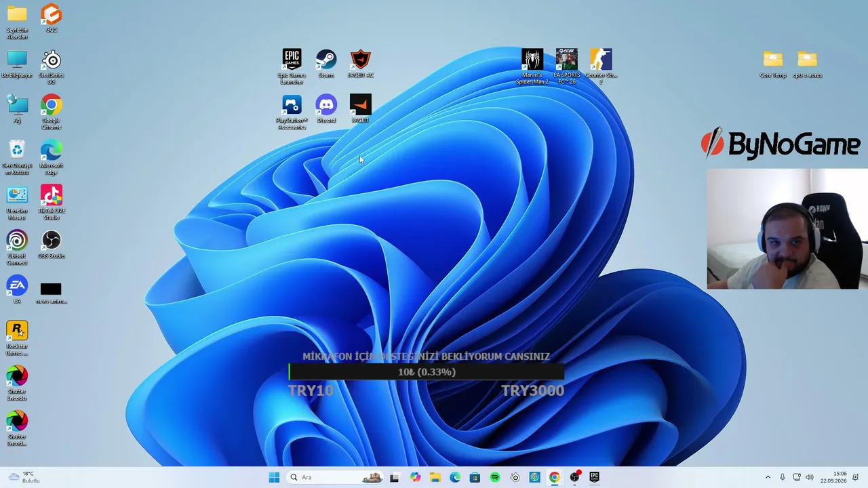868x488 pixels.
Task: Click the Ara search box in taskbar
Action: (335, 477)
